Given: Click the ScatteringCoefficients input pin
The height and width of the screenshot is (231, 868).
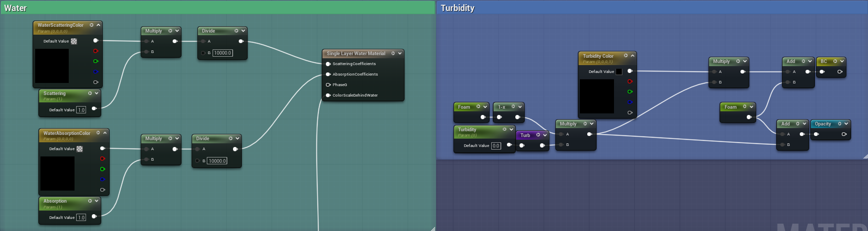Looking at the screenshot, I should point(328,64).
